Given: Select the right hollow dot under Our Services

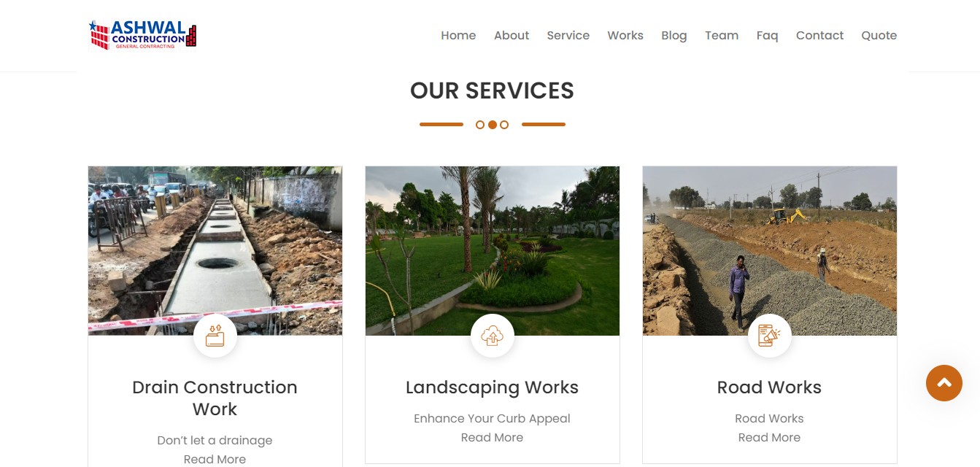Looking at the screenshot, I should tap(504, 125).
